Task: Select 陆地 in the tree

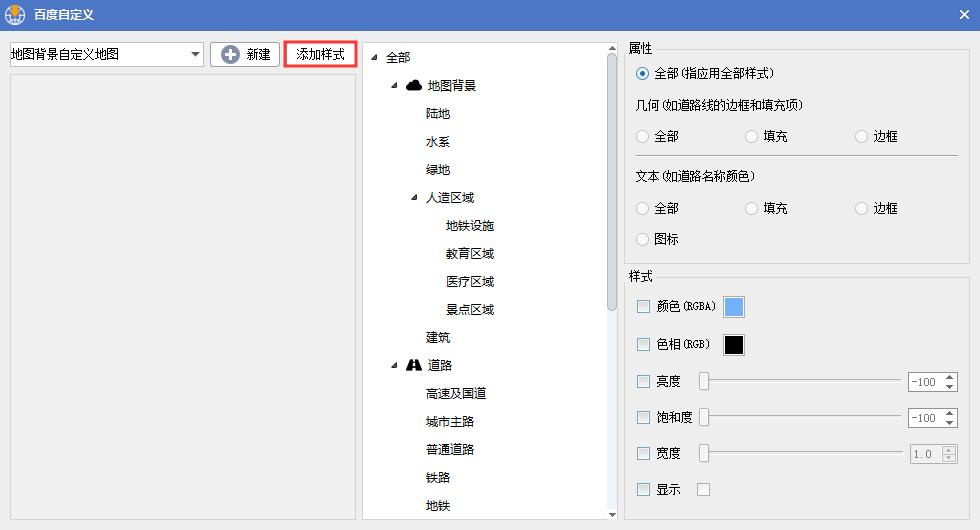Action: [438, 114]
